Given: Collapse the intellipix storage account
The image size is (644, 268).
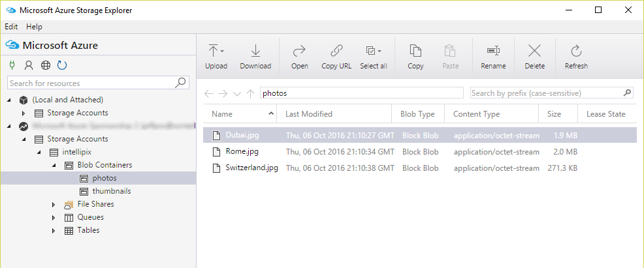Looking at the screenshot, I should point(39,153).
